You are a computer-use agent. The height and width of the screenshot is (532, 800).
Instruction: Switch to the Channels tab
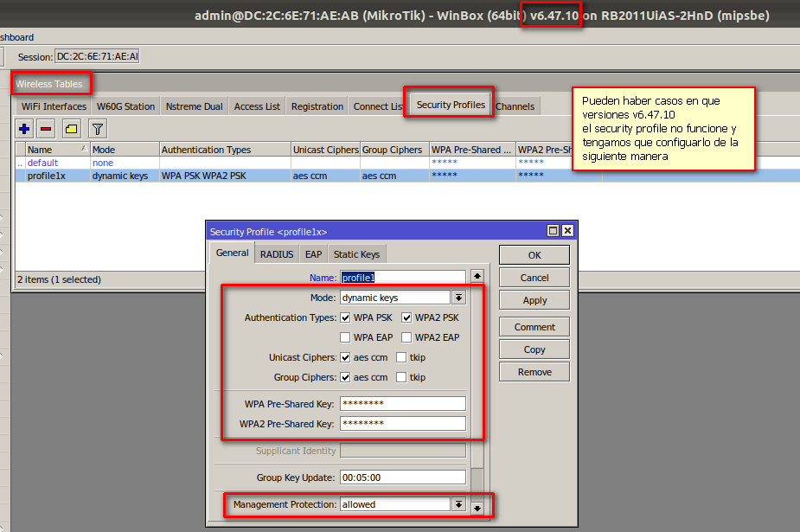pyautogui.click(x=515, y=106)
